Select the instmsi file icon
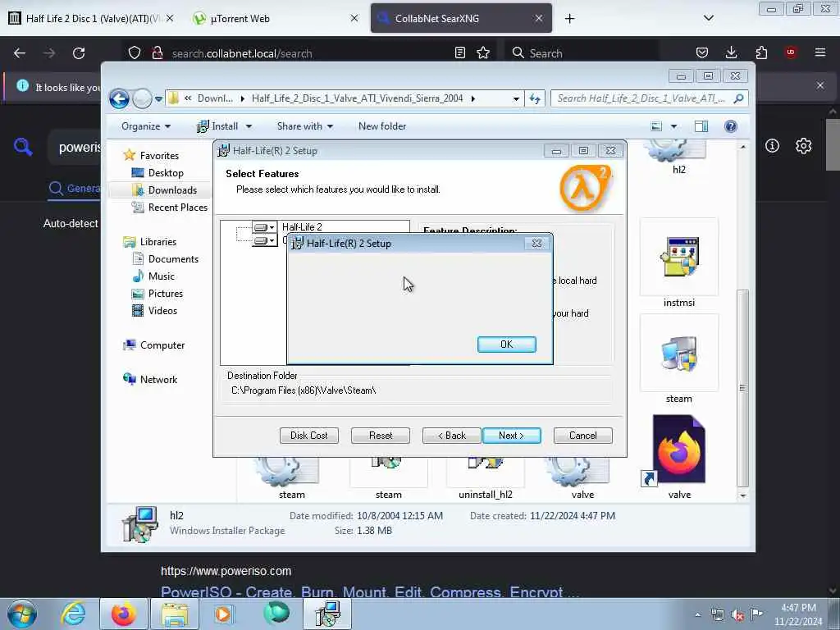Viewport: 840px width, 630px height. [x=678, y=258]
